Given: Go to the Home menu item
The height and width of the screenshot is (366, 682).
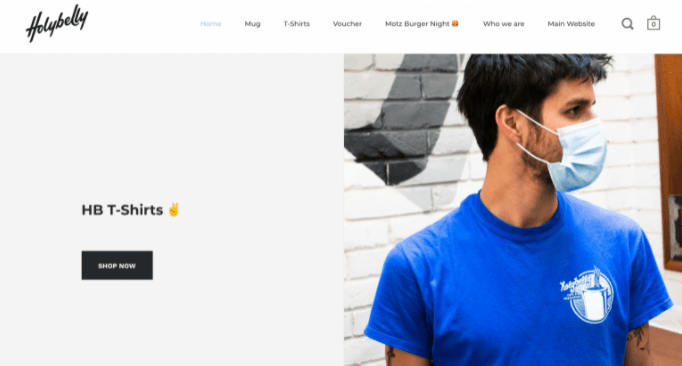Looking at the screenshot, I should pos(211,24).
